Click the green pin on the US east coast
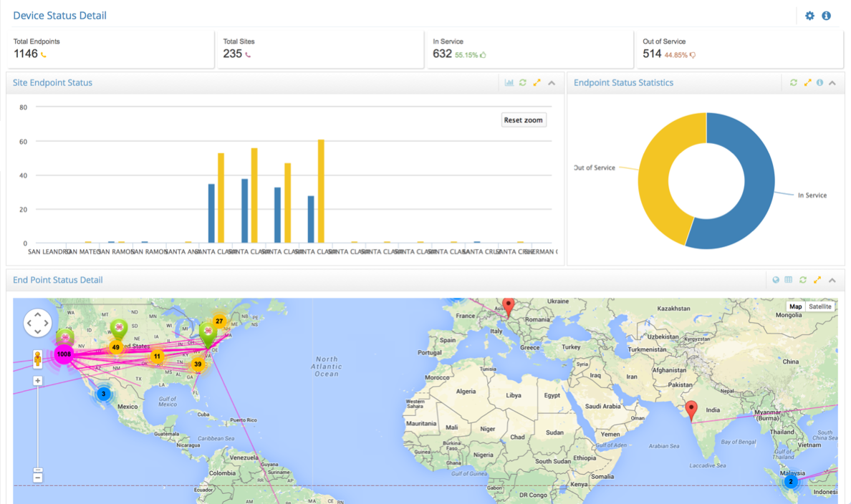Viewport: 851px width, 504px height. click(208, 334)
